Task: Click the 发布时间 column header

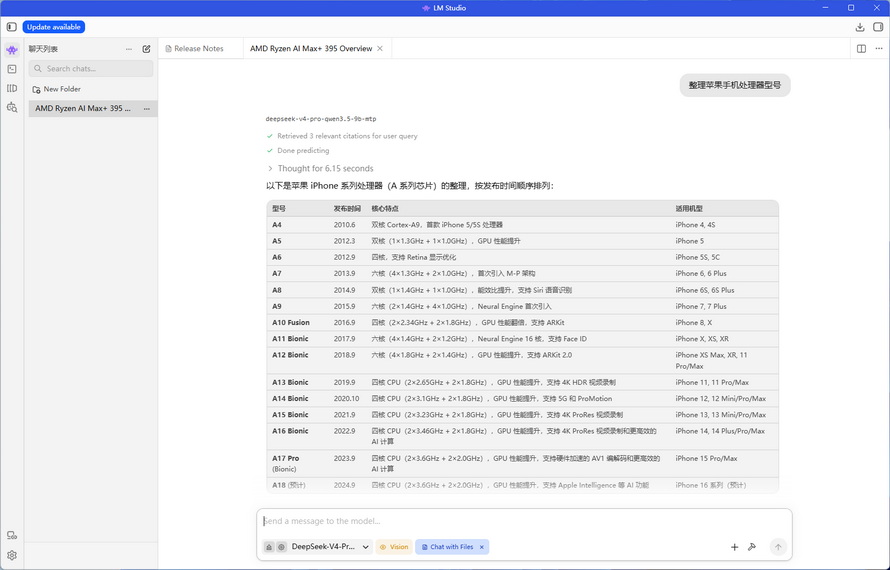Action: (x=347, y=209)
